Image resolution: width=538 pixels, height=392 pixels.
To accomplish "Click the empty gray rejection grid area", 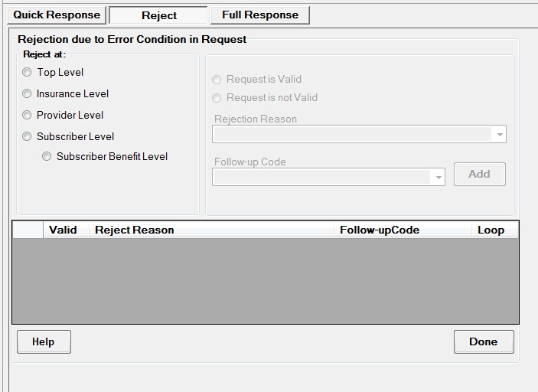I will (x=265, y=280).
